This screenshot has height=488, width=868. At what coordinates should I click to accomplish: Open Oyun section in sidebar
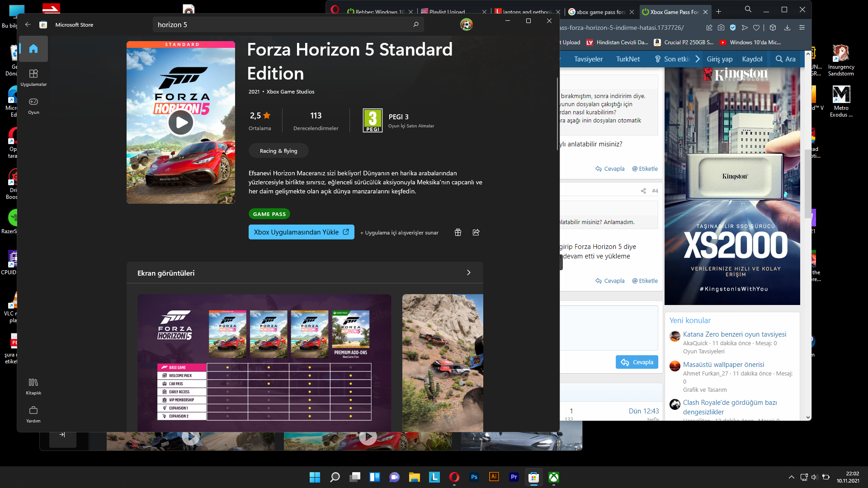coord(33,105)
